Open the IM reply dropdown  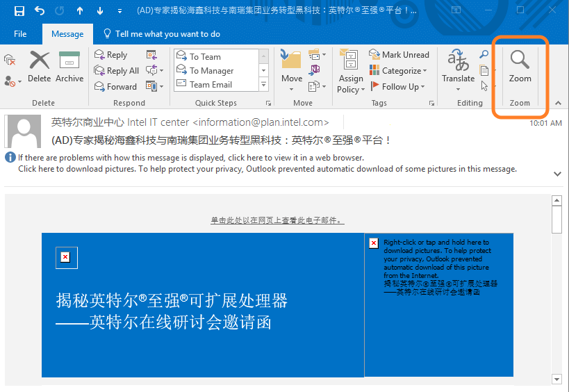(x=155, y=70)
